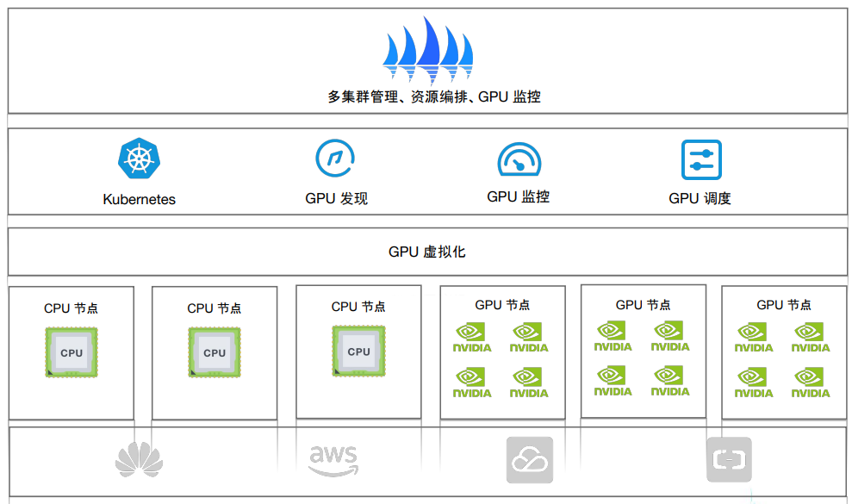Image resolution: width=852 pixels, height=504 pixels.
Task: Click the 多集群管理、资源编排、GPU 监控 caption
Action: [x=426, y=97]
